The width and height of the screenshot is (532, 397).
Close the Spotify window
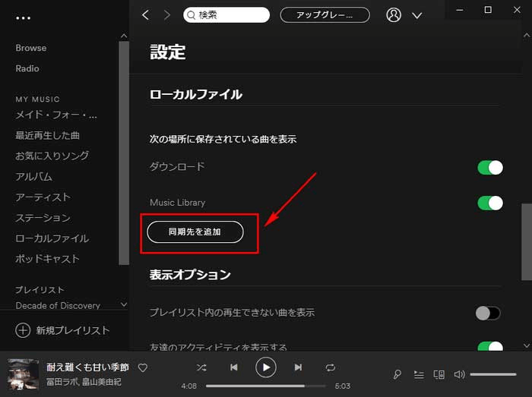click(x=517, y=10)
